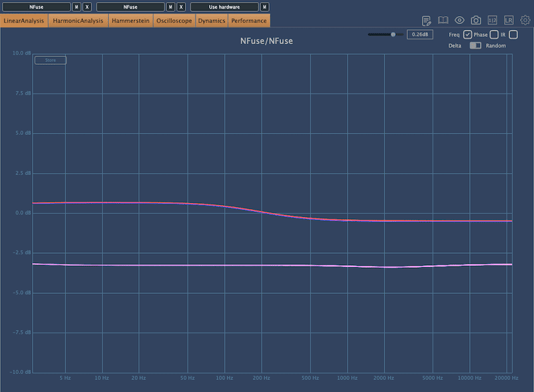
Task: Click the Delta label
Action: tap(455, 45)
